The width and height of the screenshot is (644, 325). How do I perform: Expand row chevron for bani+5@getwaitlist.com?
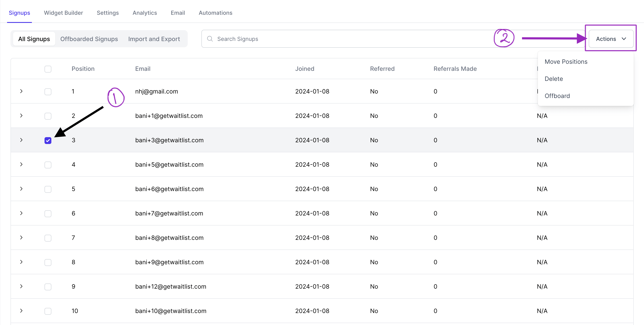[21, 164]
